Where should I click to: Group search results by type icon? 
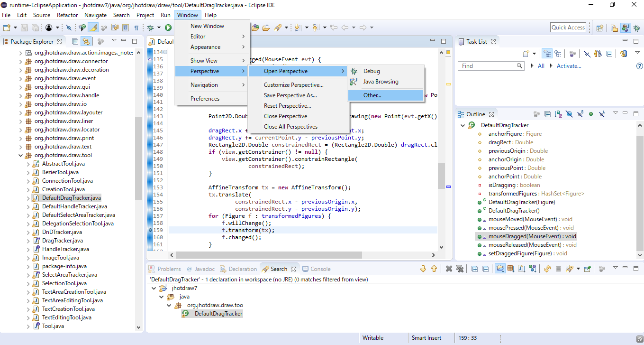(533, 269)
